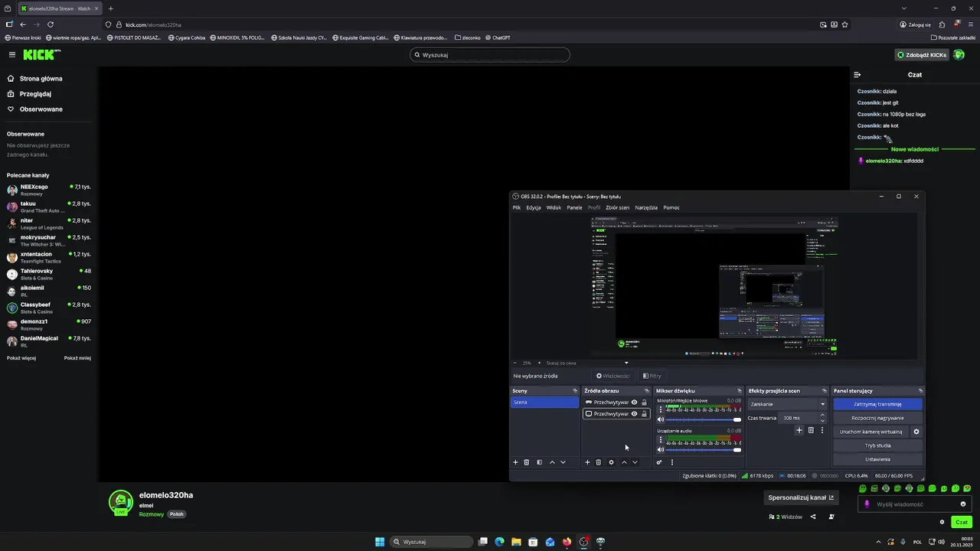Viewport: 980px width, 551px height.
Task: Pop out Panel sterujący dock header icon
Action: [x=920, y=391]
